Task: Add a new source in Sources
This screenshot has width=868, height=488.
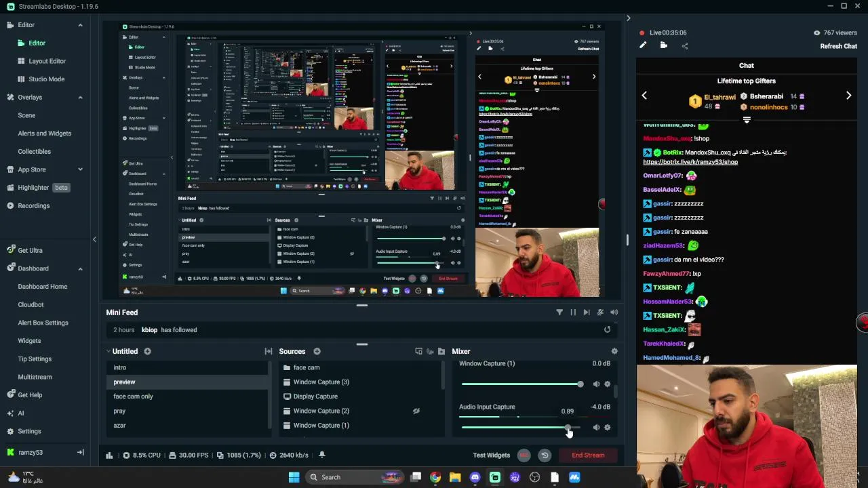Action: (317, 351)
